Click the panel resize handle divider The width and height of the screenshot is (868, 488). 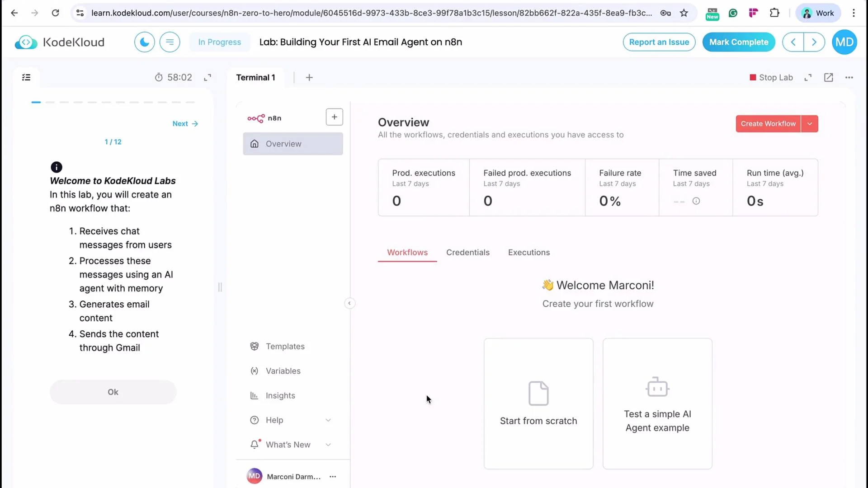click(x=220, y=287)
